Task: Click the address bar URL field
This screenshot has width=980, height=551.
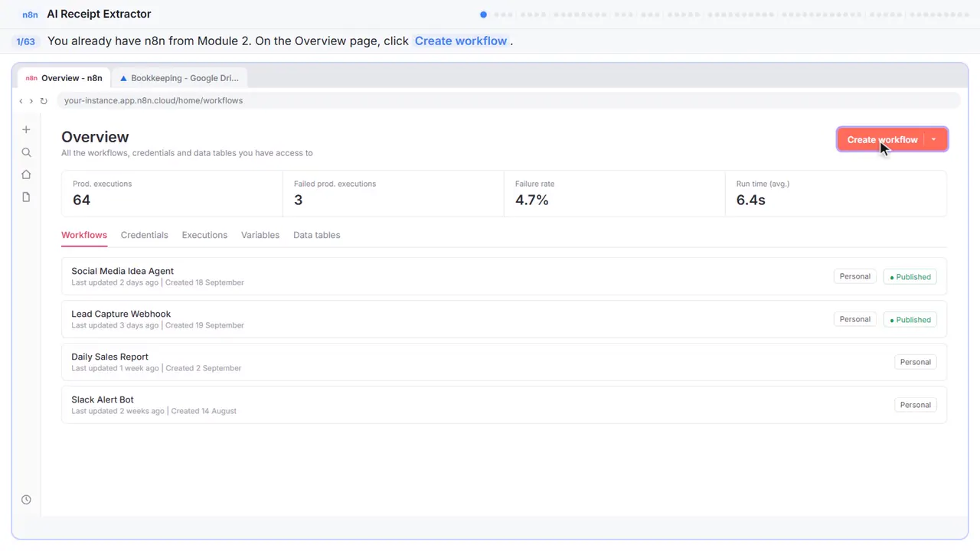Action: click(508, 101)
